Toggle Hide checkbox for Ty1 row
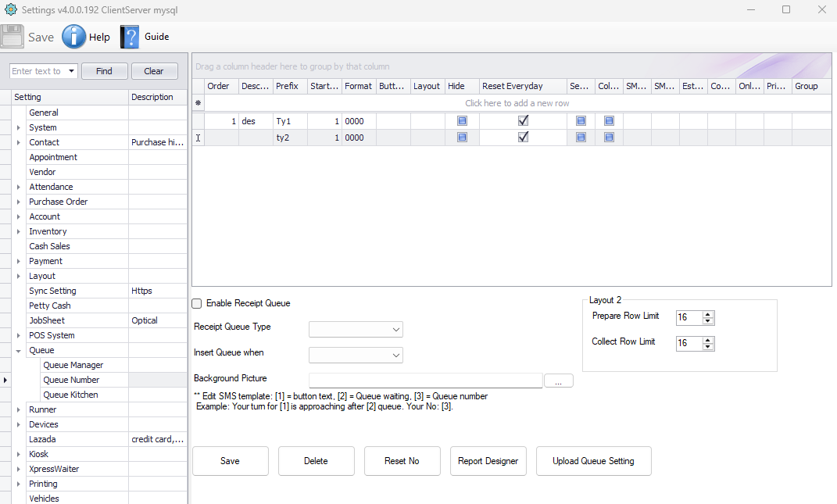Viewport: 837px width, 504px height. 463,121
